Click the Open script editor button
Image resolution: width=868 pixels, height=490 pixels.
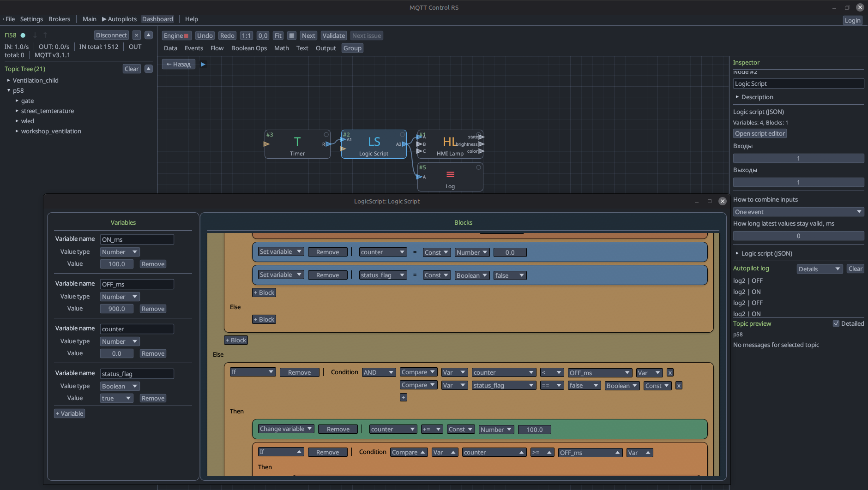[759, 133]
